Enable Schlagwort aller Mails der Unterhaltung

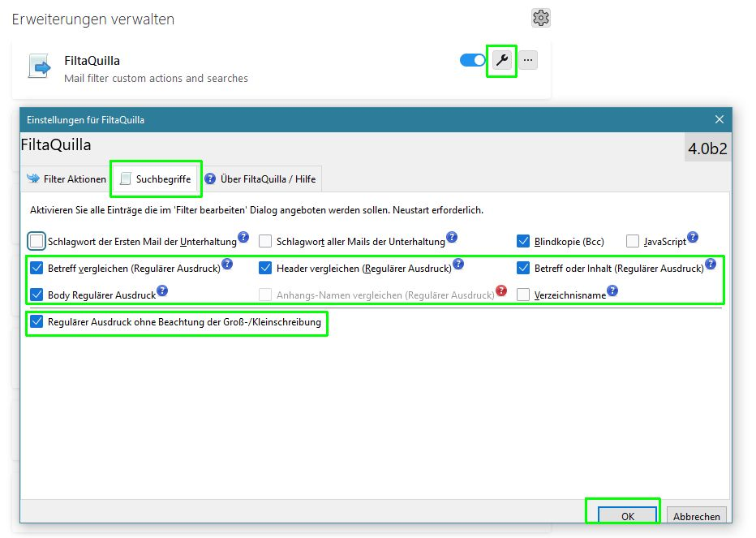click(264, 241)
